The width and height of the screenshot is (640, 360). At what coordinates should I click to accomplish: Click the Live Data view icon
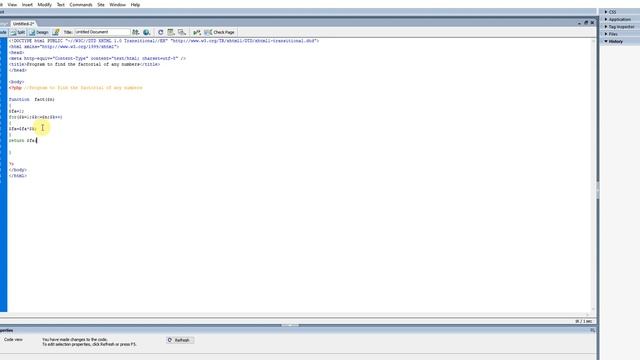(56, 32)
